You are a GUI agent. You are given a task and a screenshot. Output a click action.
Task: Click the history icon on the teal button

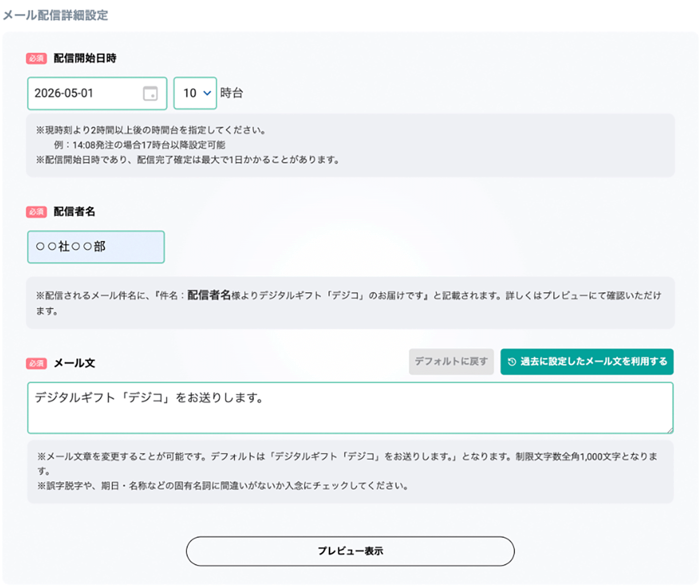(x=511, y=362)
